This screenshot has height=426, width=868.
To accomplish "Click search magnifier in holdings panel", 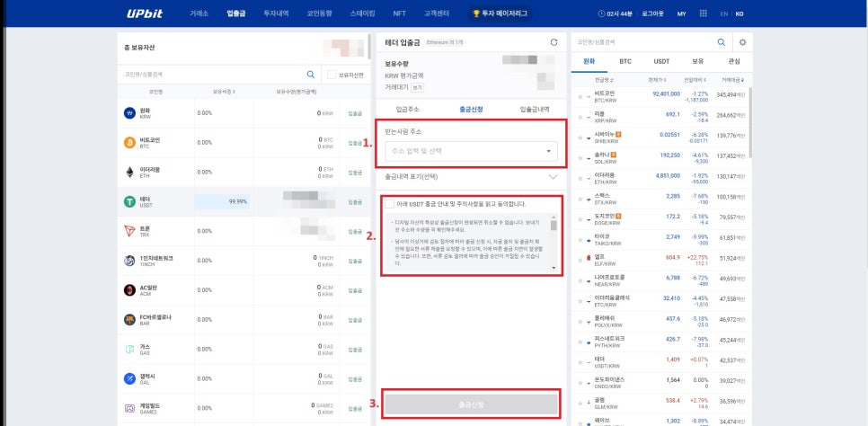I will tap(311, 75).
